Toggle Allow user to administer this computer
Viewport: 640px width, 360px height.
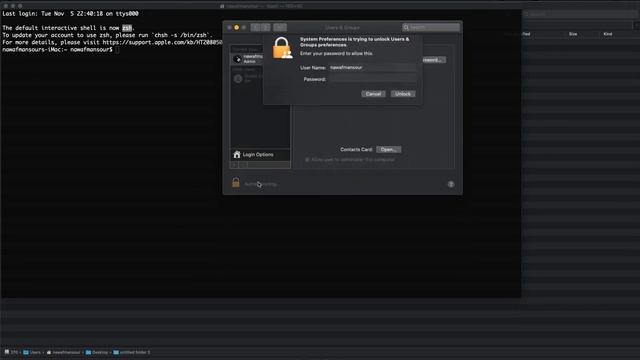coord(307,160)
